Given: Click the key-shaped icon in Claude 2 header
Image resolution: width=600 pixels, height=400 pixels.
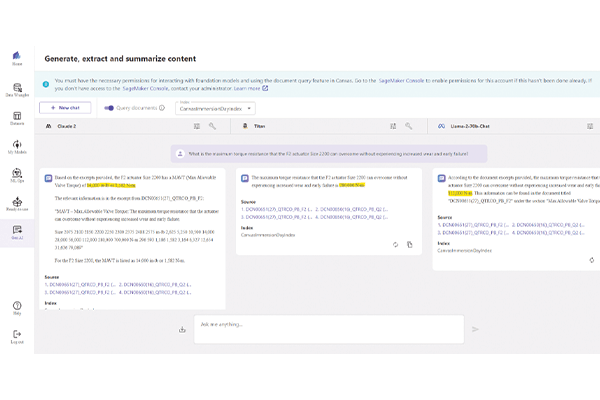Looking at the screenshot, I should (212, 126).
